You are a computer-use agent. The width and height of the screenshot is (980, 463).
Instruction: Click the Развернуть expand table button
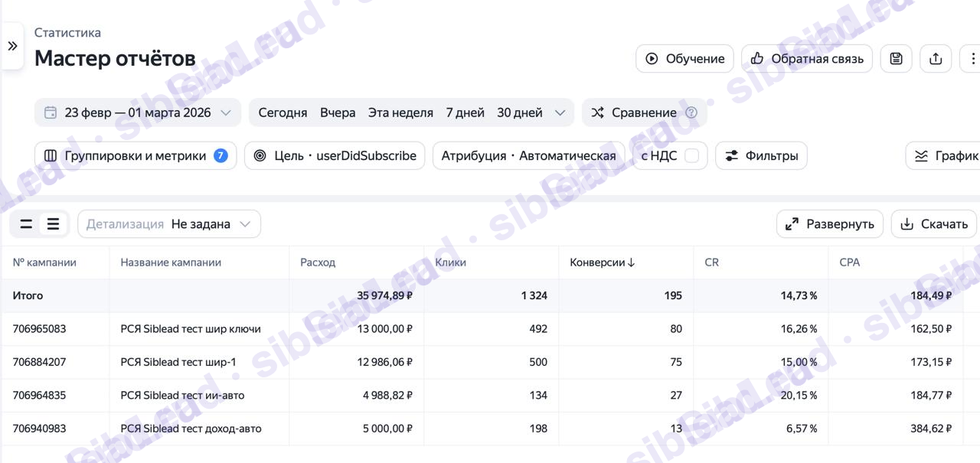[830, 224]
